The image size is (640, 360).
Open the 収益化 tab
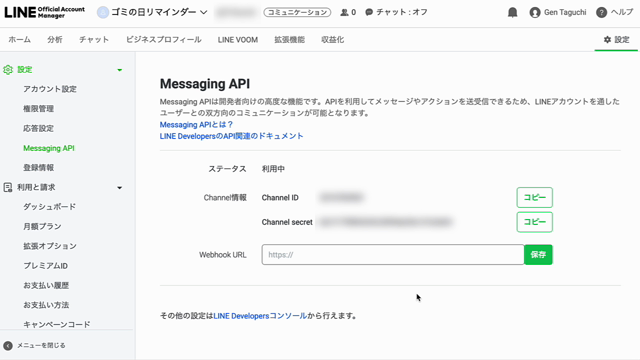coord(332,40)
